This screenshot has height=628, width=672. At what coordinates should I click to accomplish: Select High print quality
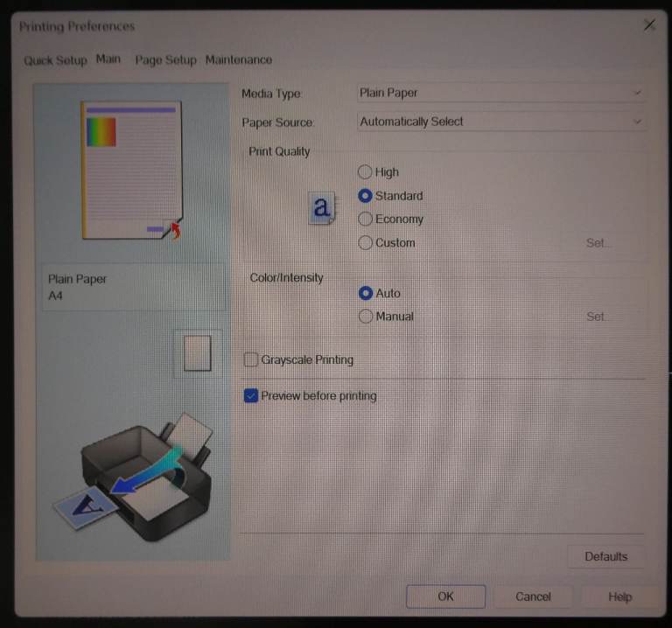[x=366, y=172]
